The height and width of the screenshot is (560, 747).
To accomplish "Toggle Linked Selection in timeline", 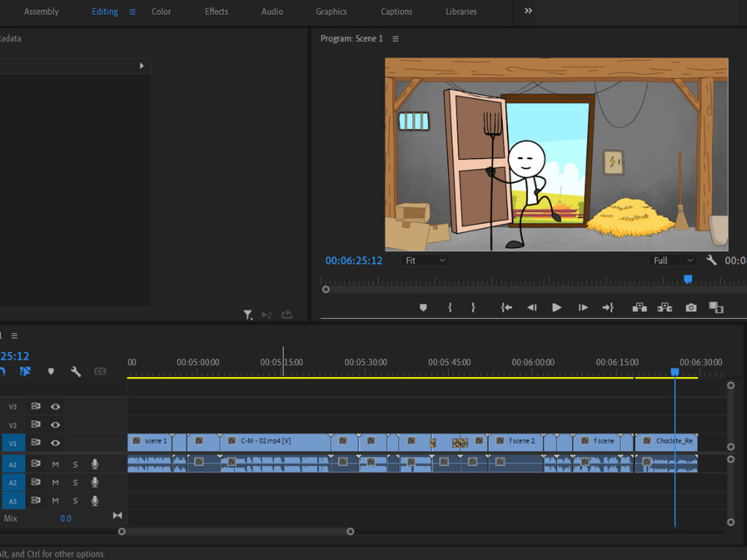I will click(x=25, y=371).
